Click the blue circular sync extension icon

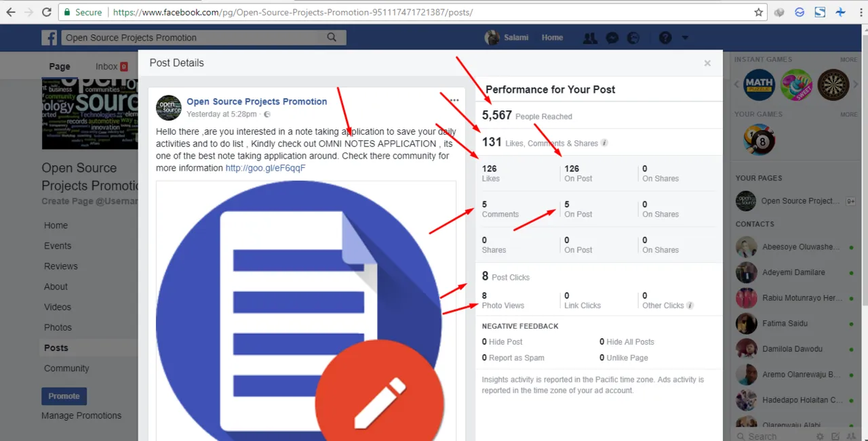pos(800,12)
